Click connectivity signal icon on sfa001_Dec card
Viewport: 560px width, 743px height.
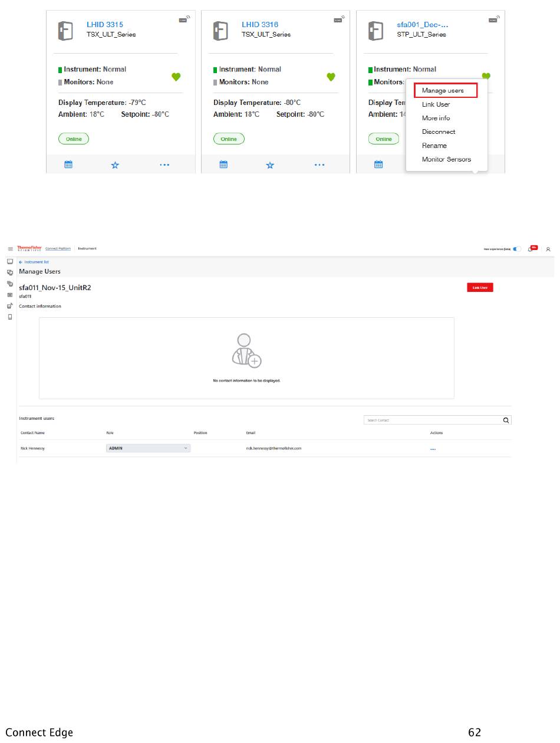pyautogui.click(x=494, y=19)
